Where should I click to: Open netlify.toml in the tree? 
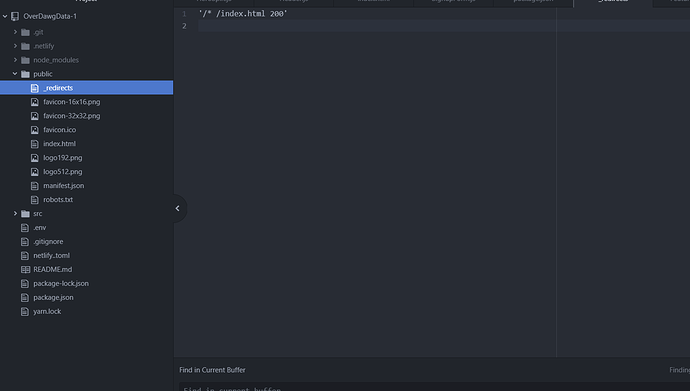tap(51, 256)
